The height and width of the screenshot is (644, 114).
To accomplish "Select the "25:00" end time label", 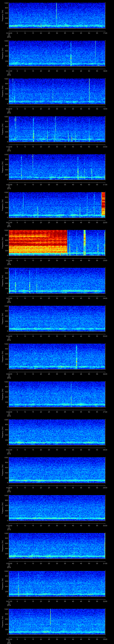I will 105,336.
